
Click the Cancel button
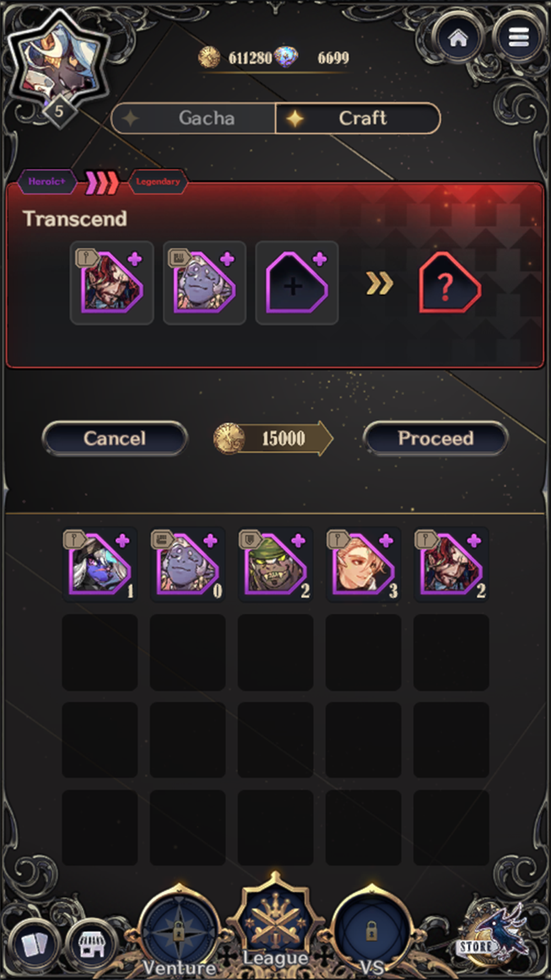click(115, 439)
